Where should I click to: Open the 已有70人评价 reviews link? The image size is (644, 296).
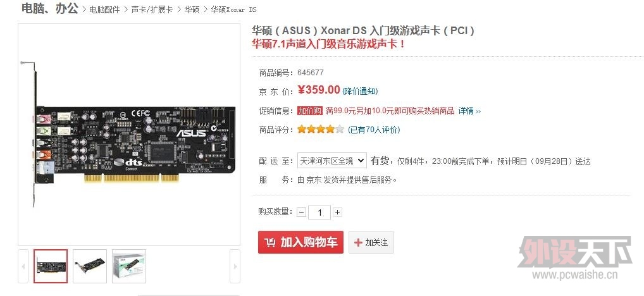point(374,130)
